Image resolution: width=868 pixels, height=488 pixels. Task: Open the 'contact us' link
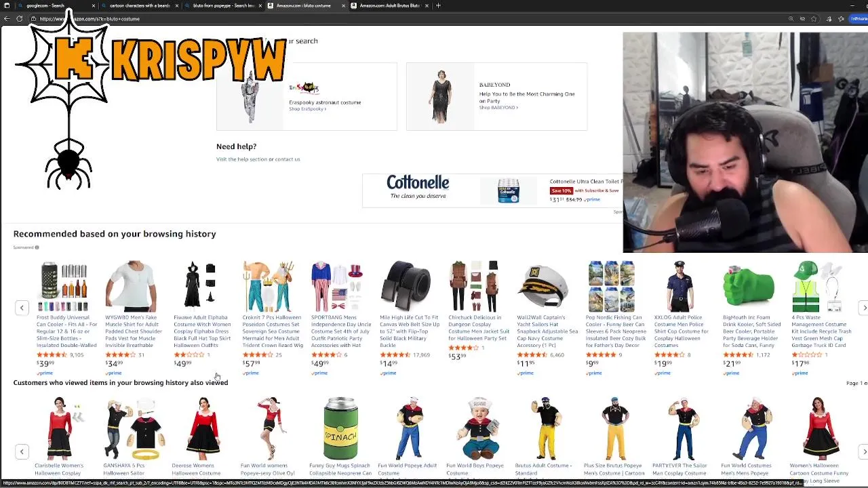click(x=288, y=159)
